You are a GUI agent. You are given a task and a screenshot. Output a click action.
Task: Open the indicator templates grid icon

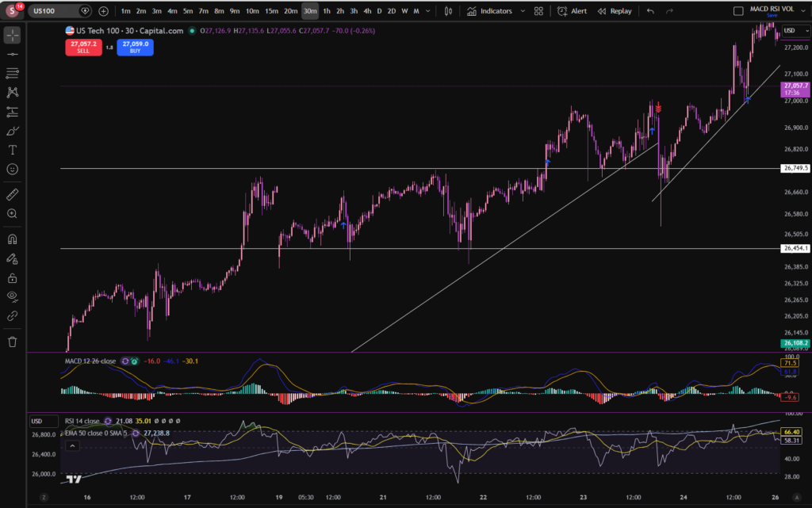(x=538, y=11)
